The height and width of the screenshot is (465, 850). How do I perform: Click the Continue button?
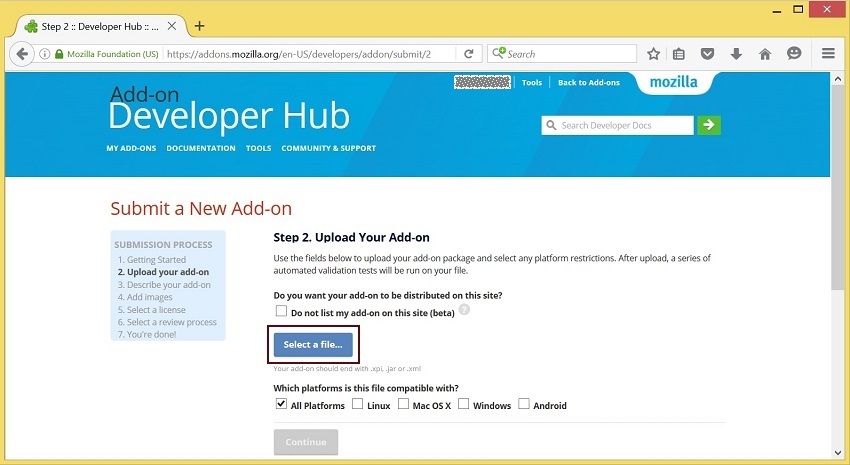click(x=306, y=442)
